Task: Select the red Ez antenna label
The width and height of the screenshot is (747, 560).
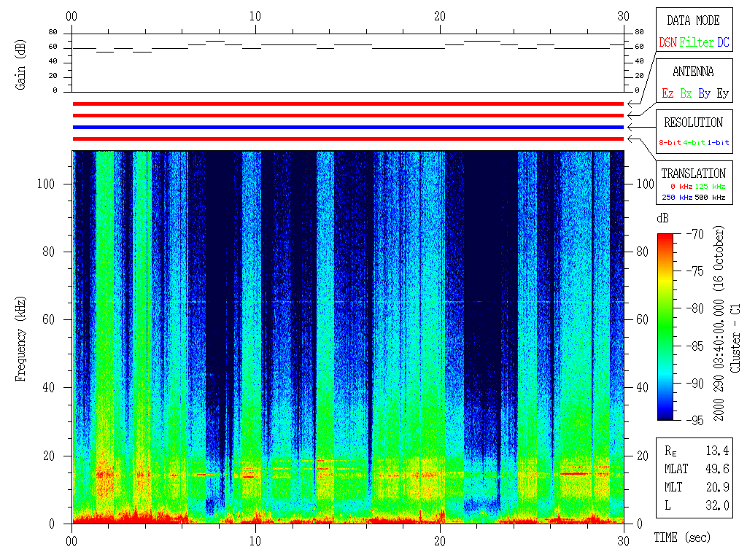Action: coord(667,93)
